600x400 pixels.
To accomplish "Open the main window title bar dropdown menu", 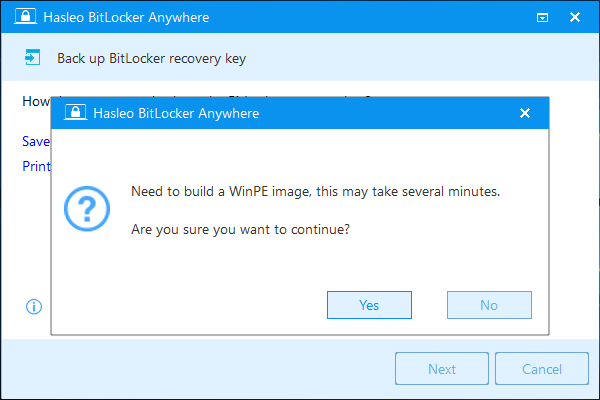I will click(x=542, y=17).
